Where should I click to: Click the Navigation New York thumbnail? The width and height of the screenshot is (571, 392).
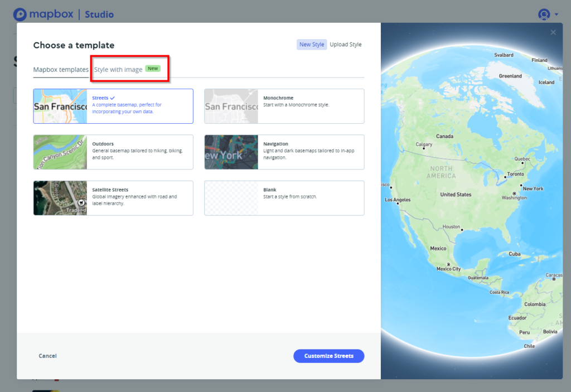tap(231, 152)
